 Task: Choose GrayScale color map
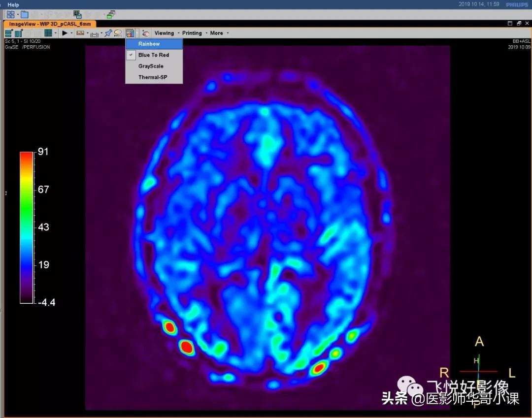[x=154, y=66]
